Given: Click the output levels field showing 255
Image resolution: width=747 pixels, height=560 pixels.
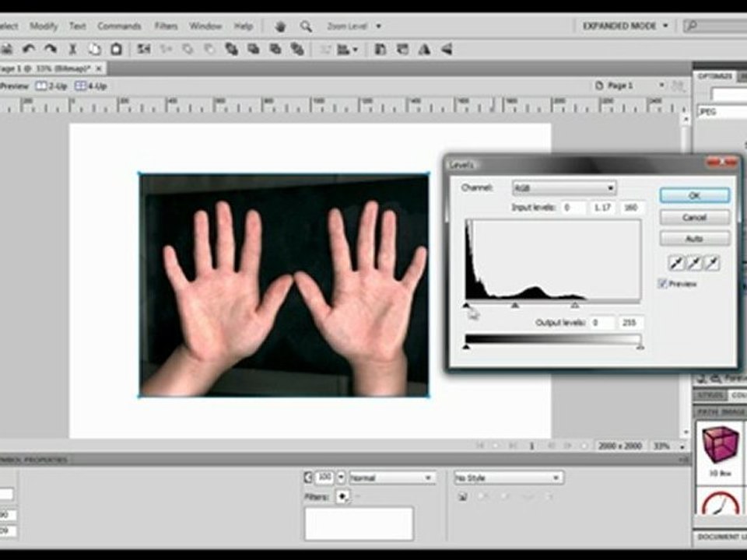Looking at the screenshot, I should coord(630,322).
